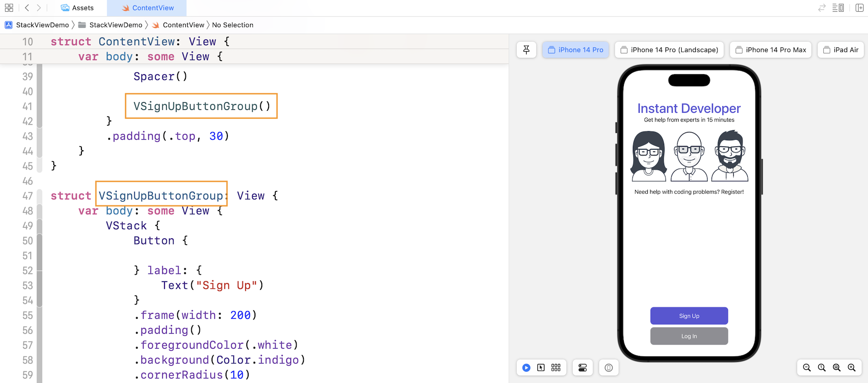Tap the Sign Up button in preview
868x383 pixels.
coord(689,316)
